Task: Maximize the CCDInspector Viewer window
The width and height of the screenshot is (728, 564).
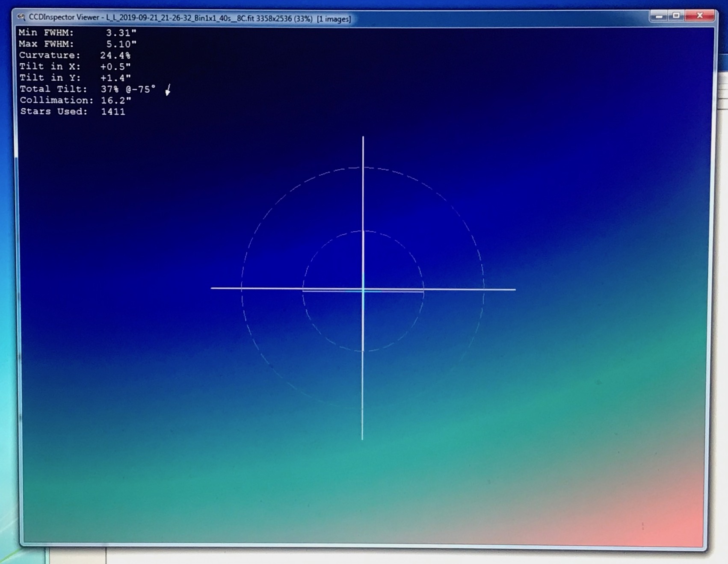Action: click(x=676, y=16)
